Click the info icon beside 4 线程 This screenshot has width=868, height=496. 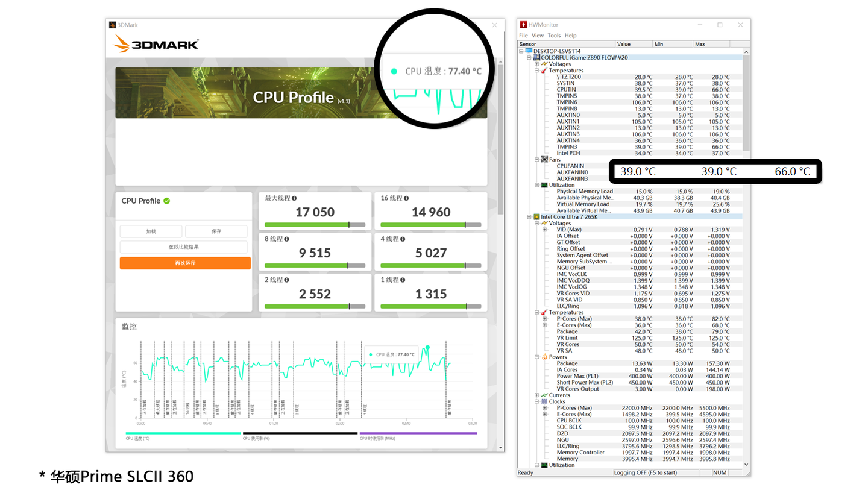[403, 239]
